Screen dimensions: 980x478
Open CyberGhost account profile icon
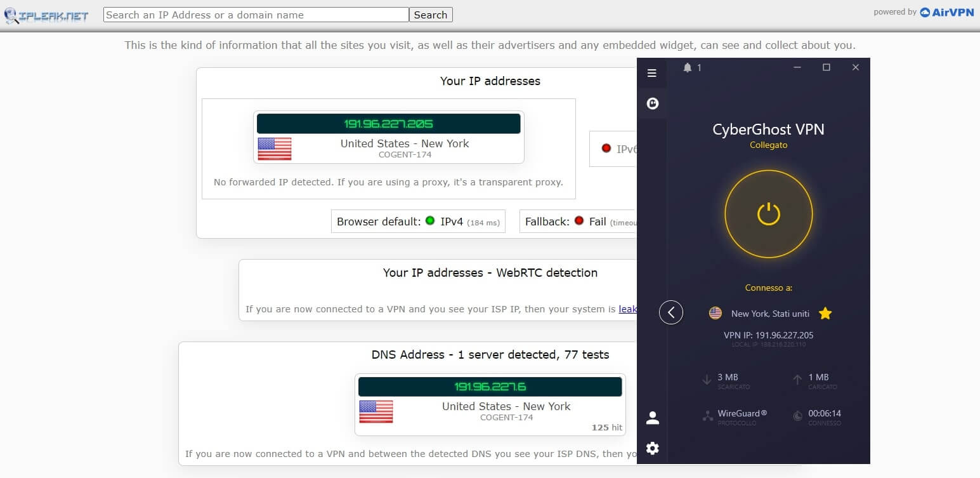click(x=652, y=418)
